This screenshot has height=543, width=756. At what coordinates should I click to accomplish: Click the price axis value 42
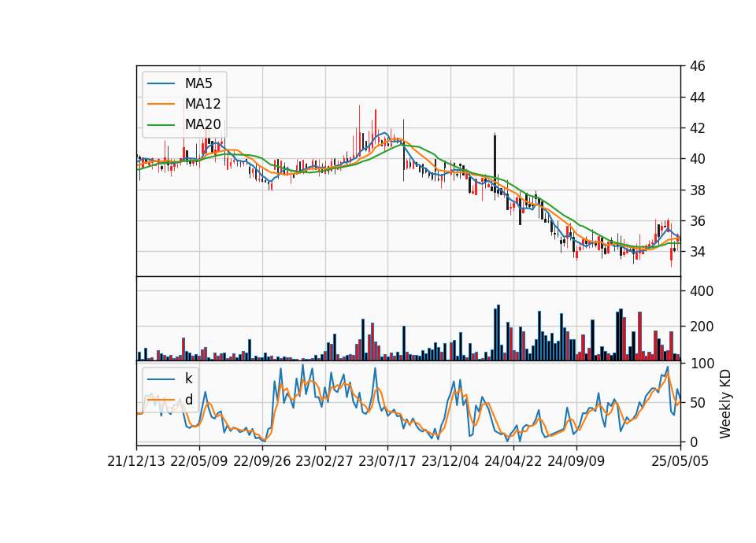click(697, 128)
